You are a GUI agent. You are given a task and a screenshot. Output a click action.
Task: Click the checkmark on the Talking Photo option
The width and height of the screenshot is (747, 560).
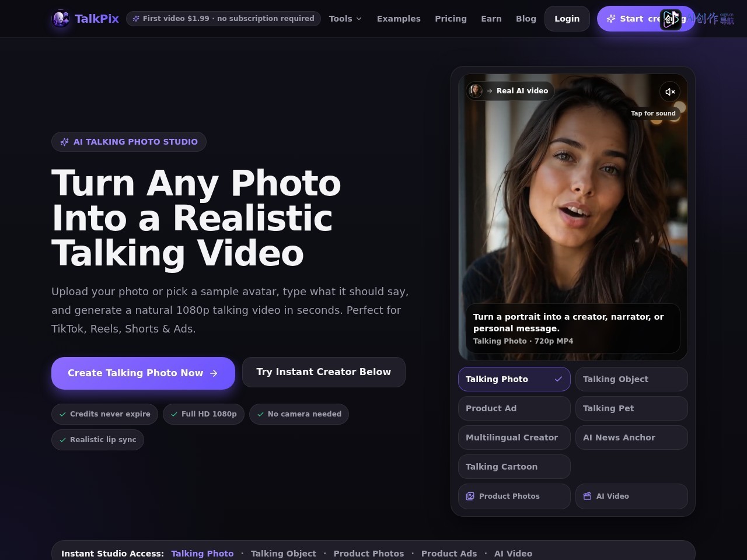pyautogui.click(x=558, y=379)
